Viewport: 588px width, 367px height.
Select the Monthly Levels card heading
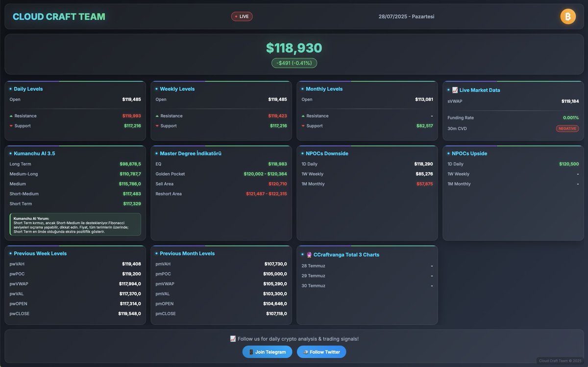pyautogui.click(x=324, y=89)
